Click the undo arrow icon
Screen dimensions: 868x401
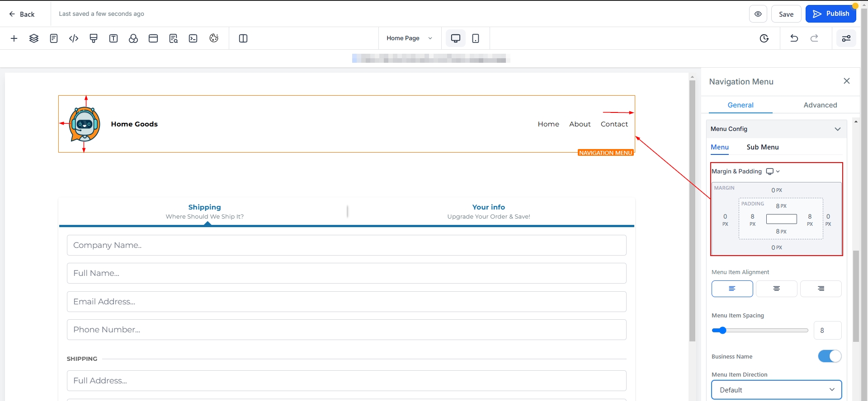tap(794, 38)
